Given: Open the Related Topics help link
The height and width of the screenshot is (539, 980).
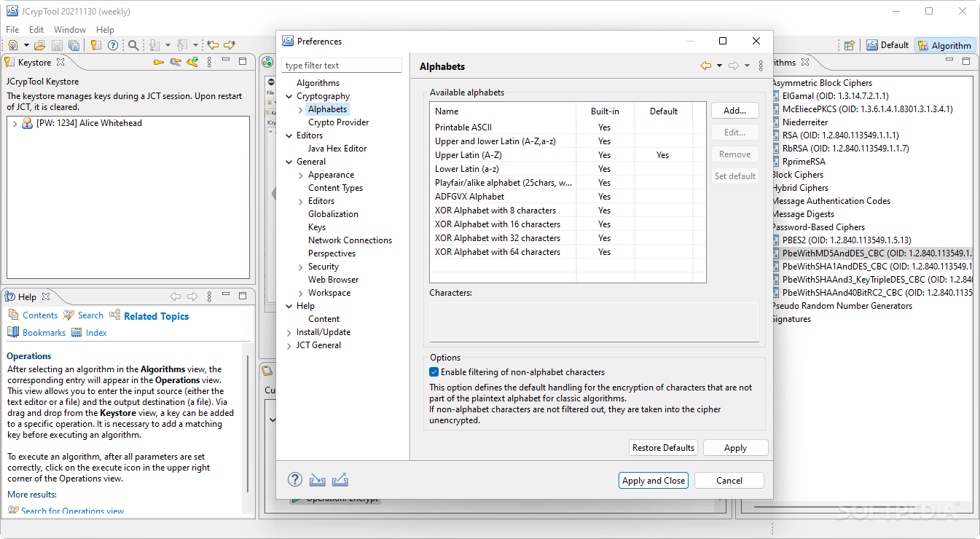Looking at the screenshot, I should tap(156, 316).
